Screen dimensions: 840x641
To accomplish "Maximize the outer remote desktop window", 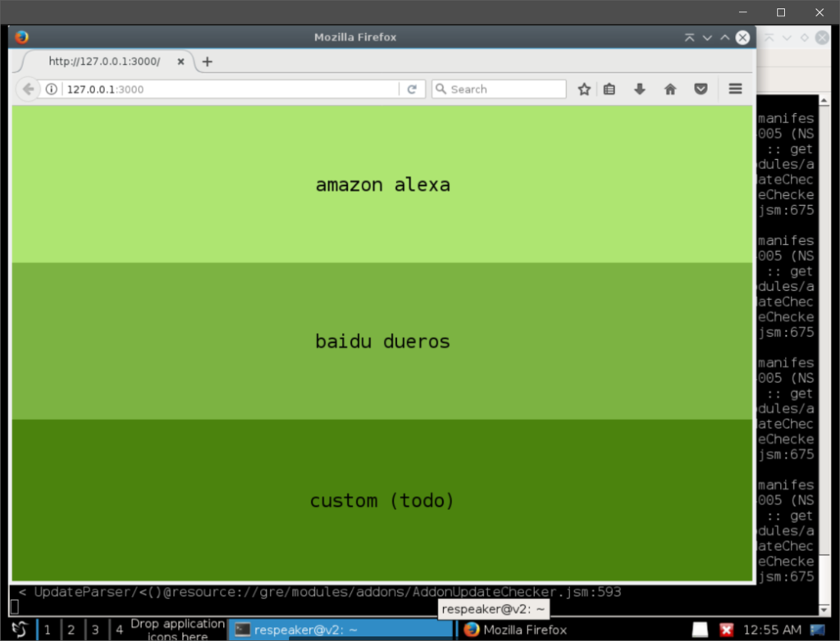I will click(x=781, y=12).
